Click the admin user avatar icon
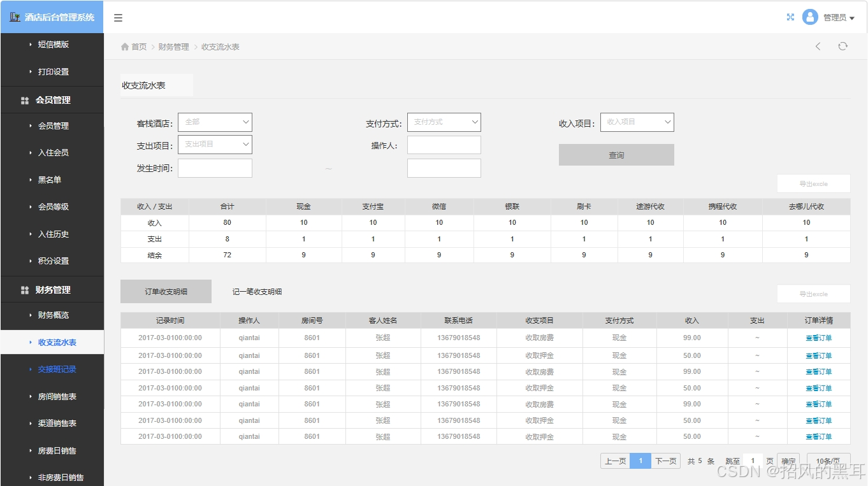 pyautogui.click(x=810, y=17)
